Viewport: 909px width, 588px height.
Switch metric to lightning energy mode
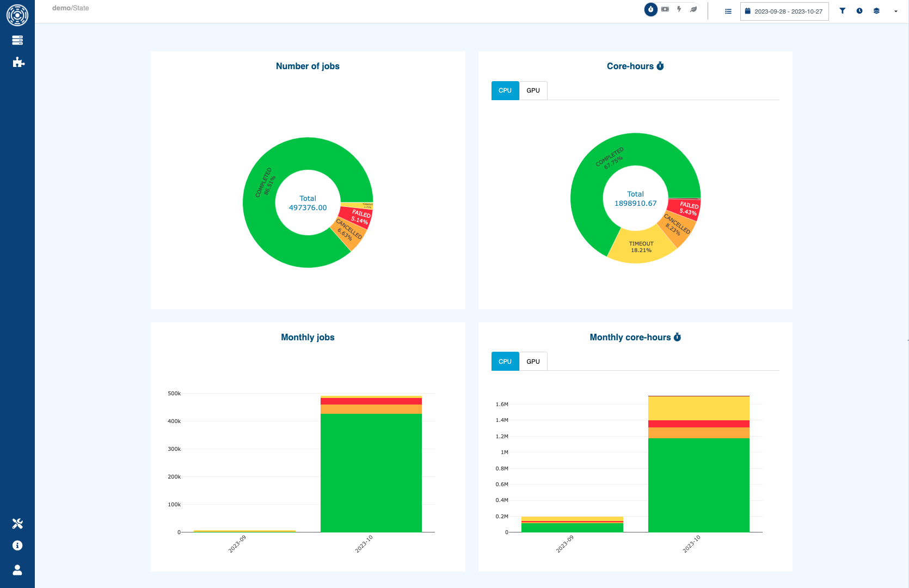(x=679, y=9)
